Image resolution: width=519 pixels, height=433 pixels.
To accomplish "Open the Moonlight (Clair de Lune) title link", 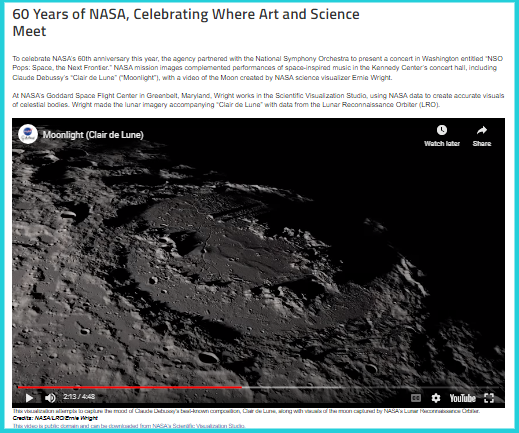I will pyautogui.click(x=93, y=135).
